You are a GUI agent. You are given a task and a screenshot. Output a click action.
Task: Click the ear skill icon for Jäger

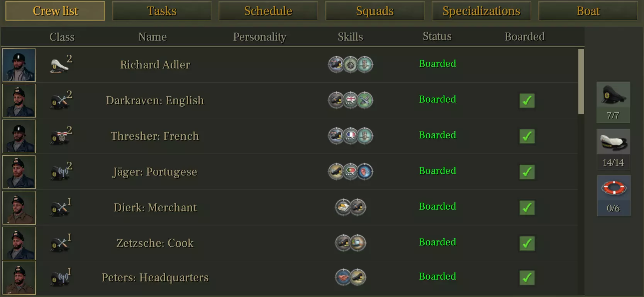click(x=365, y=171)
